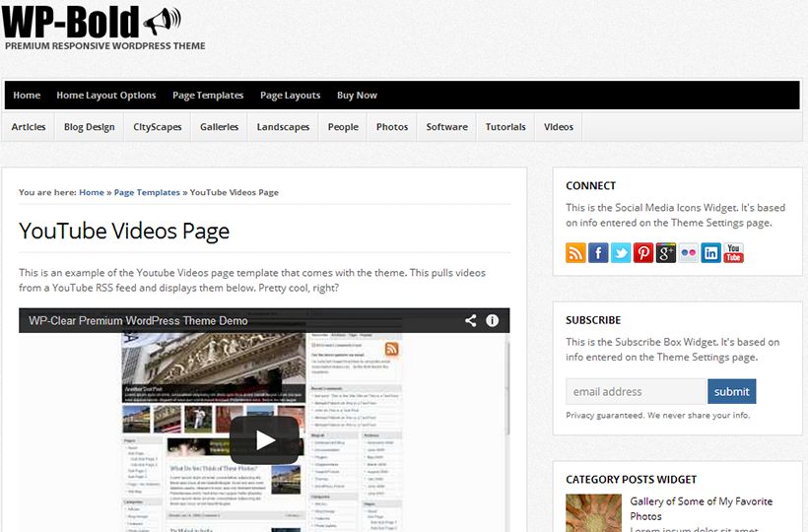Open the Page Layouts menu item
The image size is (808, 532).
pos(290,96)
